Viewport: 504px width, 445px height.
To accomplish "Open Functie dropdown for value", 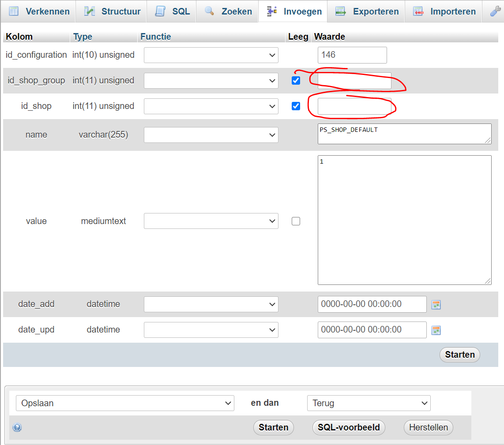I will (211, 221).
